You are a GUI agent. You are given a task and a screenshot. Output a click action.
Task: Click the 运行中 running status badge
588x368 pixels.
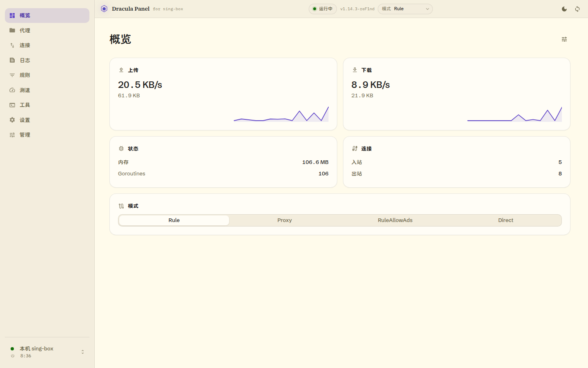323,9
